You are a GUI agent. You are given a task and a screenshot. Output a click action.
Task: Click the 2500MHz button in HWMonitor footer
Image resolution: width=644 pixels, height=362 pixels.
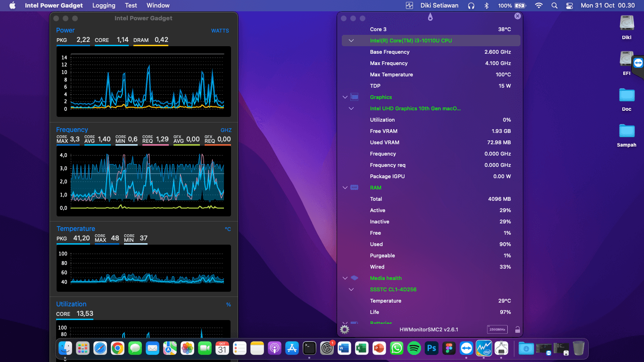tap(497, 329)
